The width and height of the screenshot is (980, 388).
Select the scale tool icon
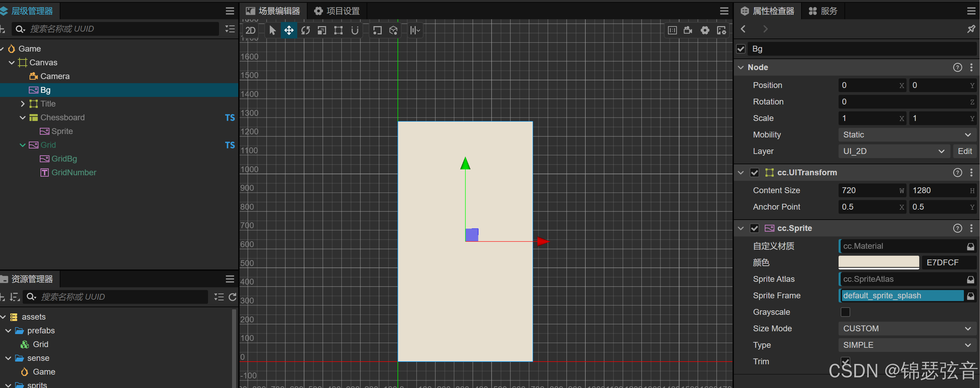click(322, 30)
